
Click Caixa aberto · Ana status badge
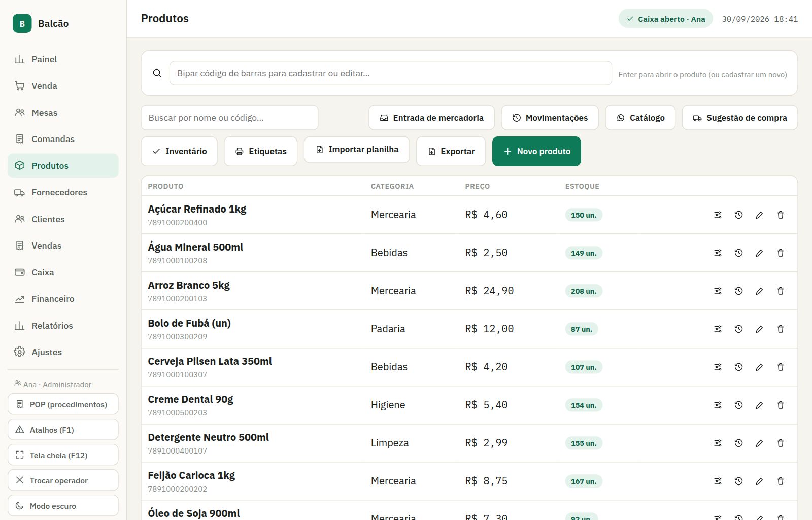(665, 19)
